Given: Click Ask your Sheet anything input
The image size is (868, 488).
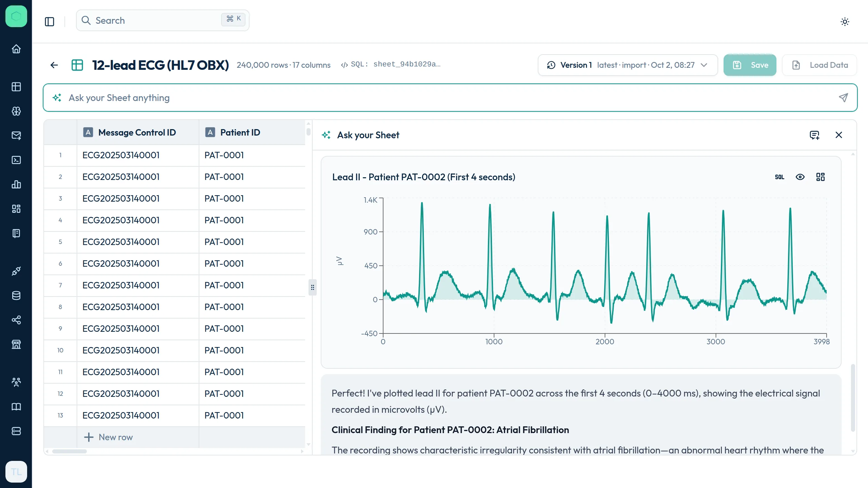Looking at the screenshot, I should click(450, 98).
